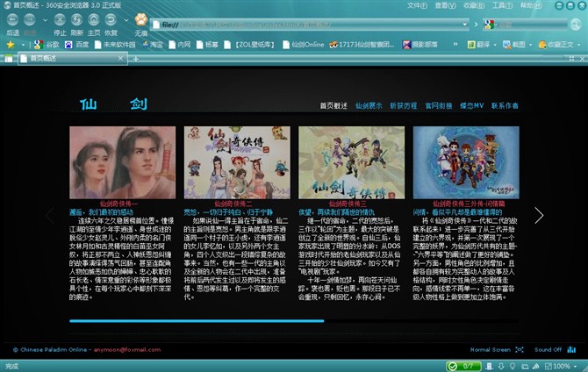
Task: Click the address bar URL field
Action: pos(310,25)
